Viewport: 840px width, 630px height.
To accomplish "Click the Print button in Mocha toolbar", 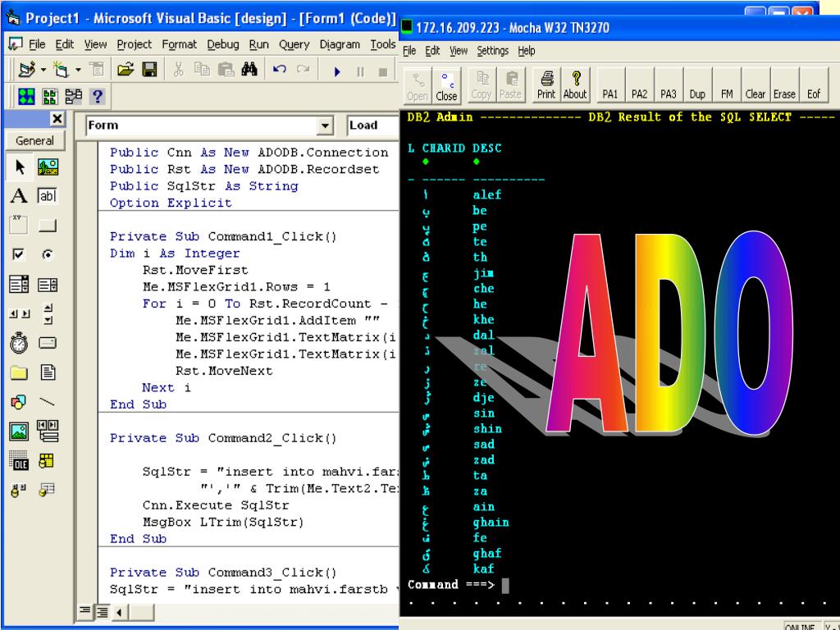I will tap(546, 85).
